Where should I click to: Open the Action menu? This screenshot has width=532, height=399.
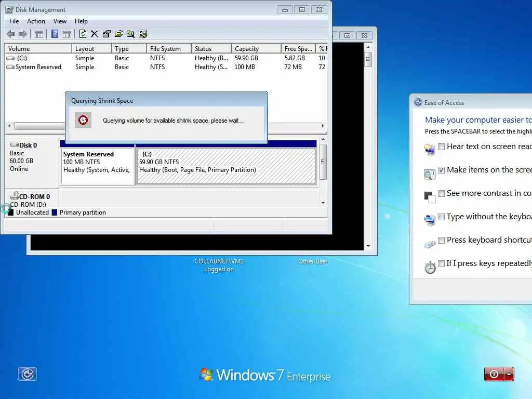point(36,21)
